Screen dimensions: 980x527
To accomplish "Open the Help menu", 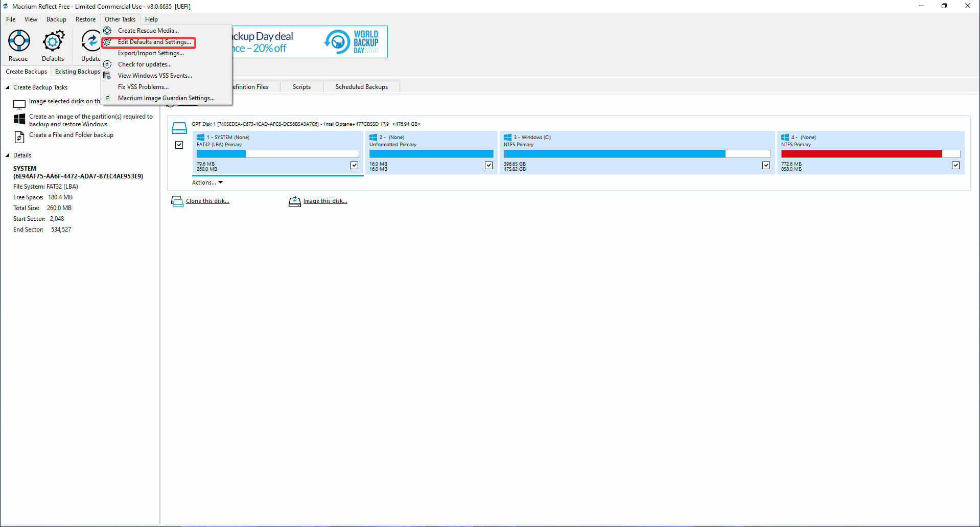I will coord(151,19).
